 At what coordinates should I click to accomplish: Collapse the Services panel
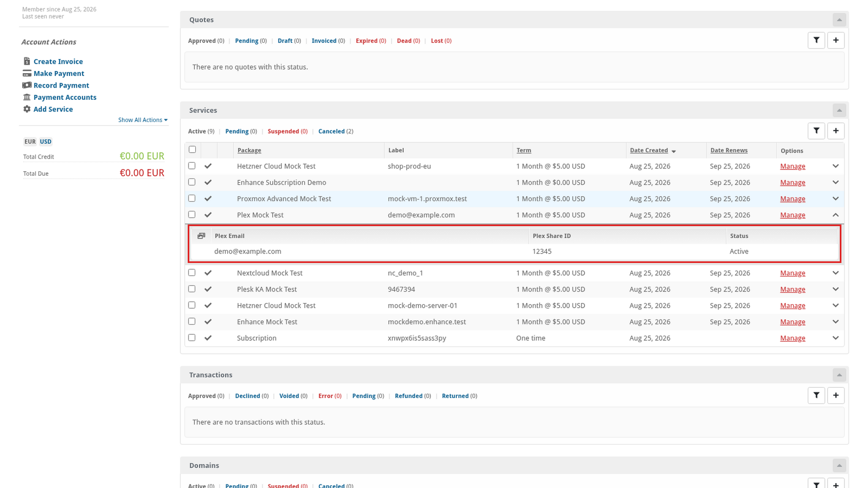pos(839,110)
